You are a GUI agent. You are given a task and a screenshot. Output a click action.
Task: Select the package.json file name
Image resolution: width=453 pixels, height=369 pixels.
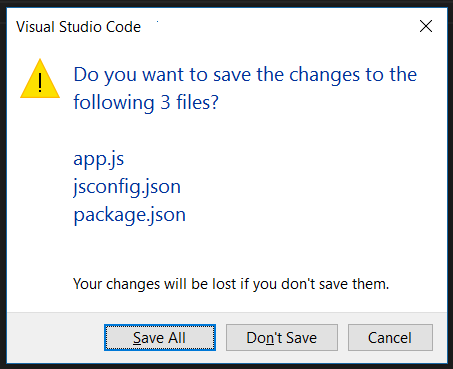point(129,215)
